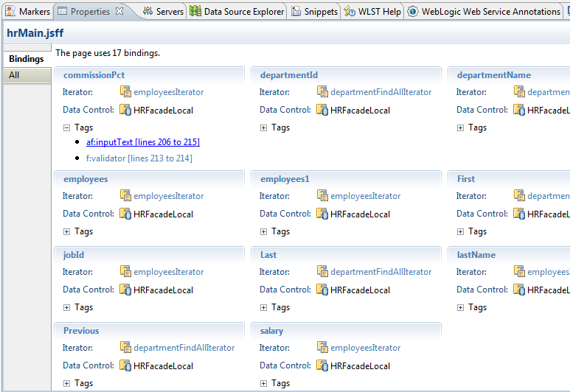Expand Tags under employees binding

(x=66, y=232)
